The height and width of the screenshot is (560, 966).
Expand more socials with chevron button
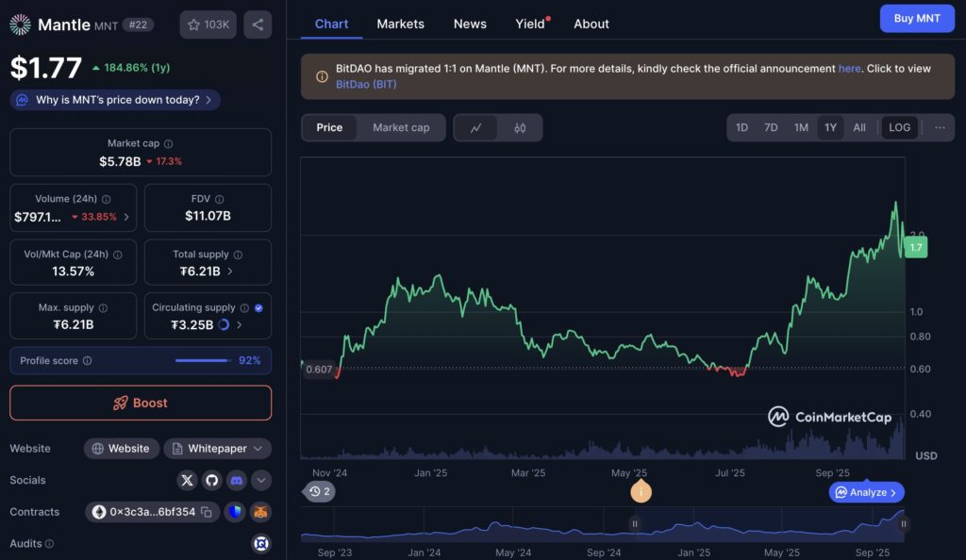pyautogui.click(x=261, y=480)
